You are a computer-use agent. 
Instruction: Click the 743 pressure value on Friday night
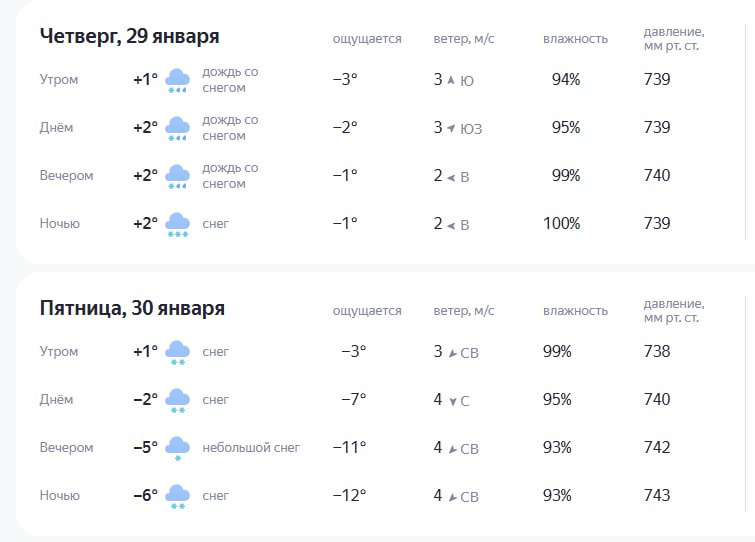pos(657,496)
